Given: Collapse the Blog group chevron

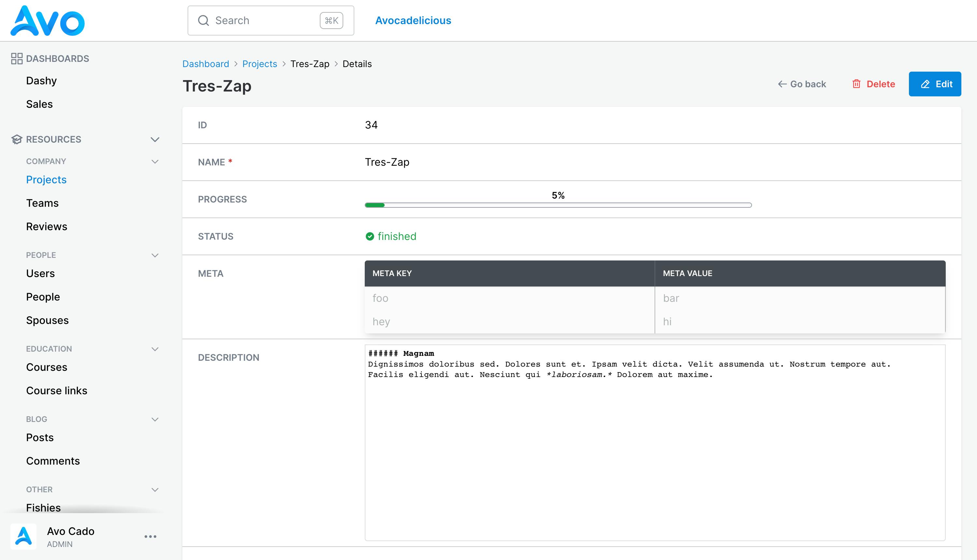Looking at the screenshot, I should [x=155, y=419].
